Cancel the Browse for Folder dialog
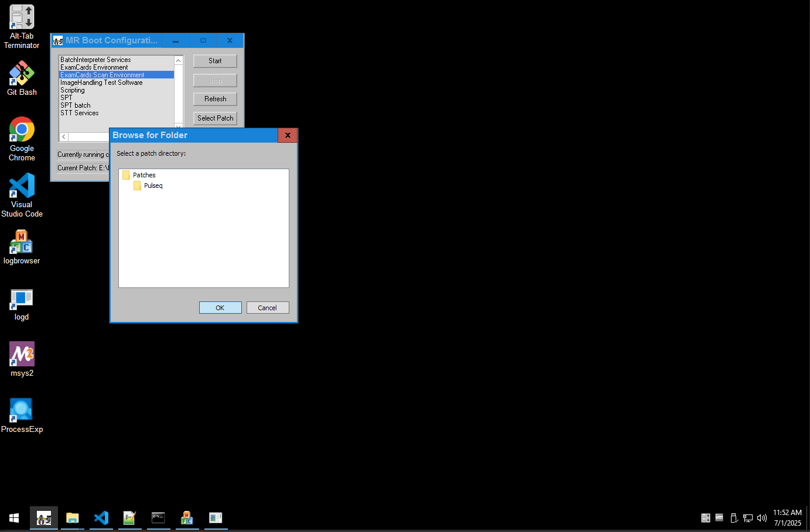The height and width of the screenshot is (532, 810). click(x=268, y=308)
